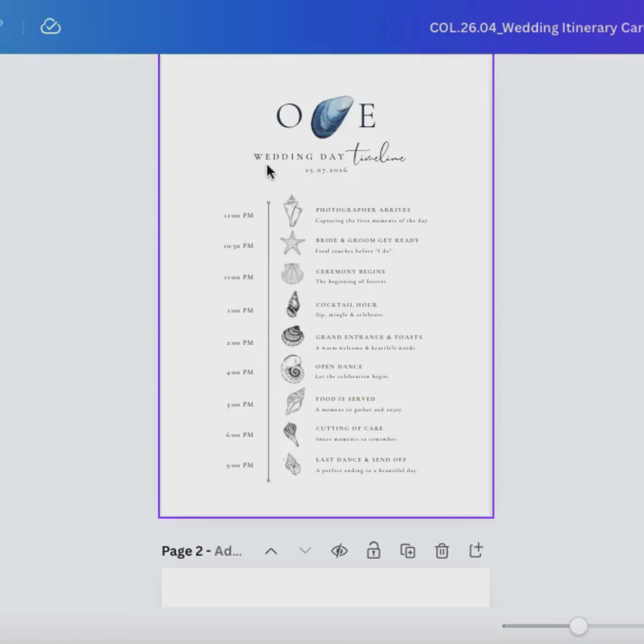Select the conch shell icon beside Photographer Arrives
Image resolution: width=644 pixels, height=644 pixels.
click(x=292, y=211)
